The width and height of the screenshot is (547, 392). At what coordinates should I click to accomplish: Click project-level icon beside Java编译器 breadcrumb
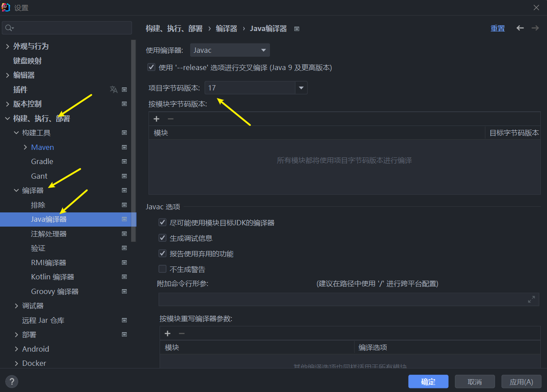pos(297,29)
